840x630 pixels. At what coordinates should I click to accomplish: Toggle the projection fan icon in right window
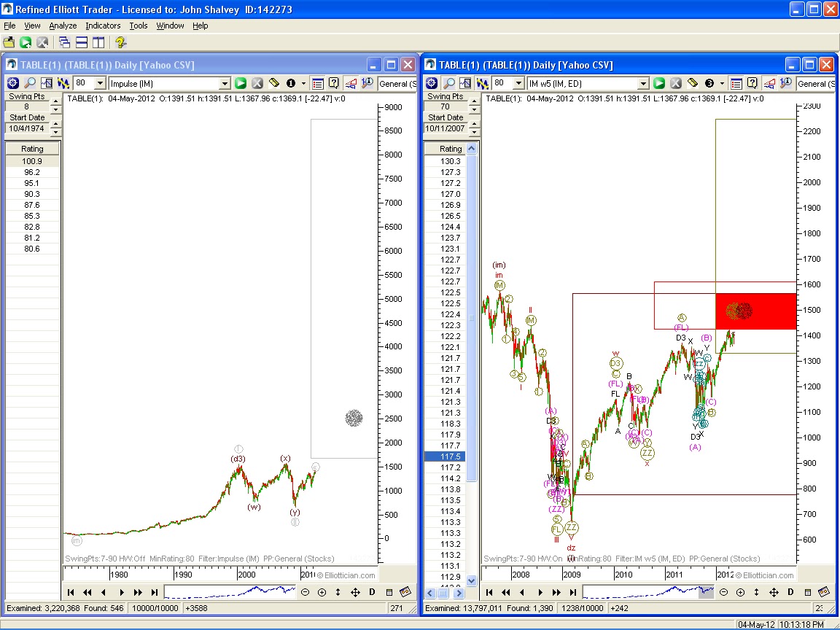coord(770,83)
